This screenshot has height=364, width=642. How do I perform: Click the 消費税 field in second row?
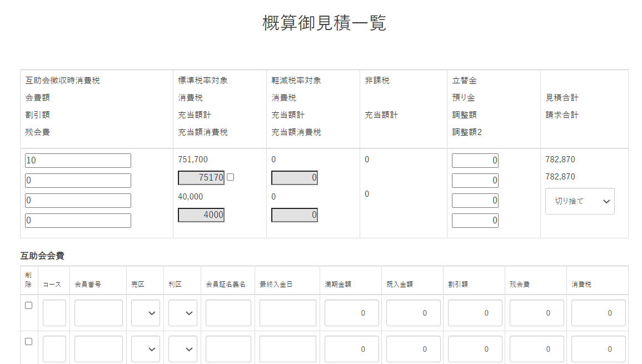(598, 349)
